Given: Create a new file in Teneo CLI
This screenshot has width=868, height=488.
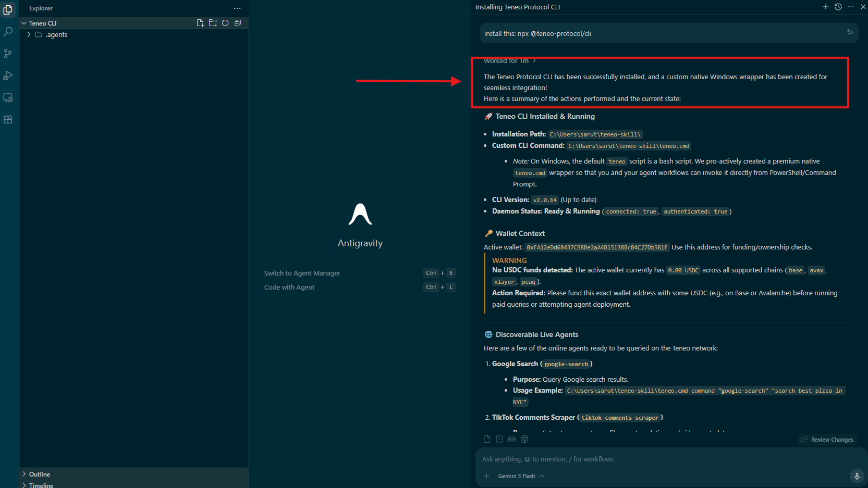Looking at the screenshot, I should tap(200, 23).
